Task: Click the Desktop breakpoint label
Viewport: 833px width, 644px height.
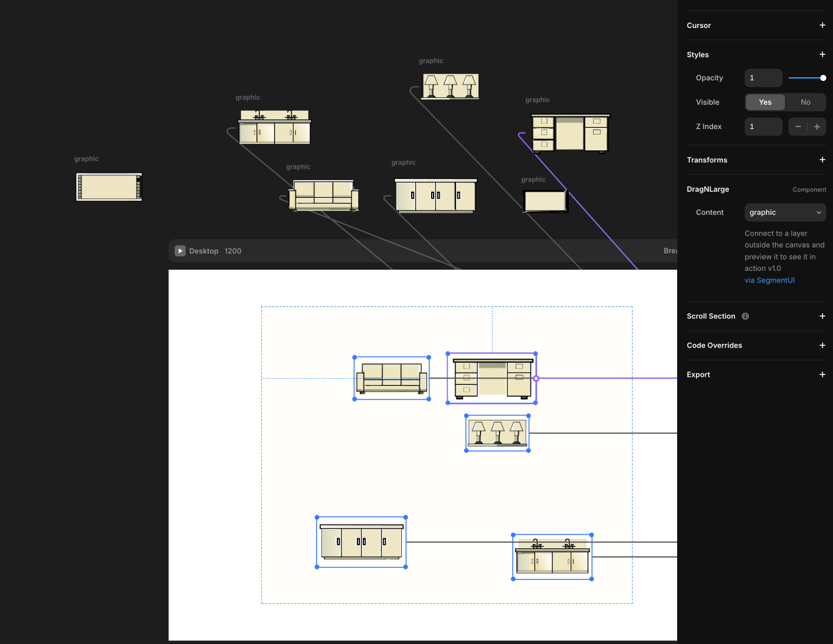Action: tap(203, 251)
